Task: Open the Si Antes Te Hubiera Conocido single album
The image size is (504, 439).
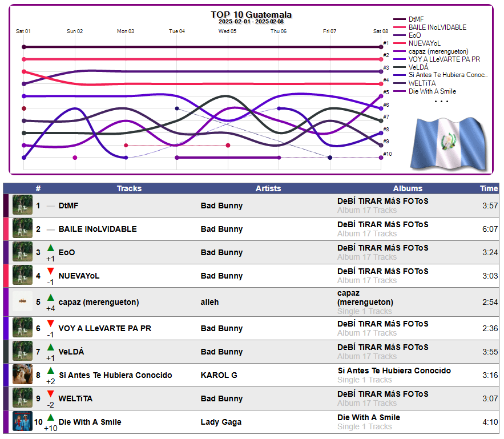Action: click(x=394, y=370)
